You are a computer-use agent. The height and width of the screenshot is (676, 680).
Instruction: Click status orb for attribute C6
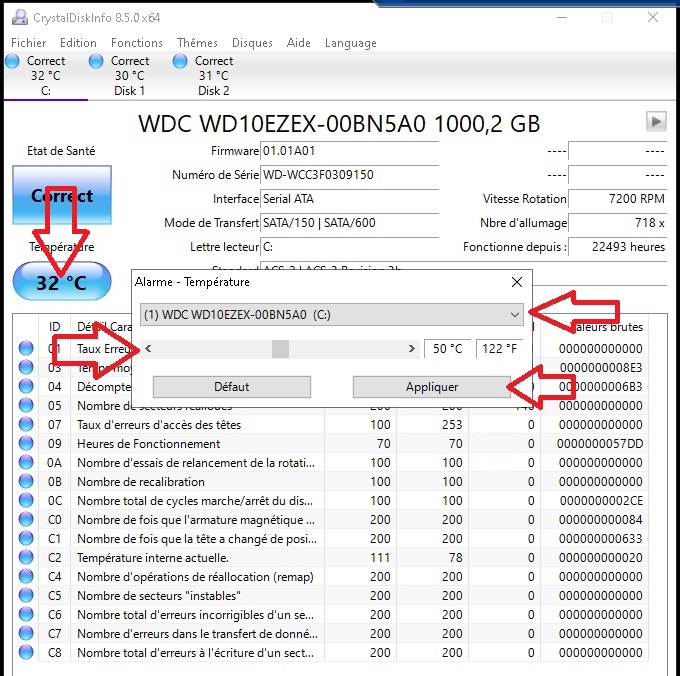click(26, 614)
